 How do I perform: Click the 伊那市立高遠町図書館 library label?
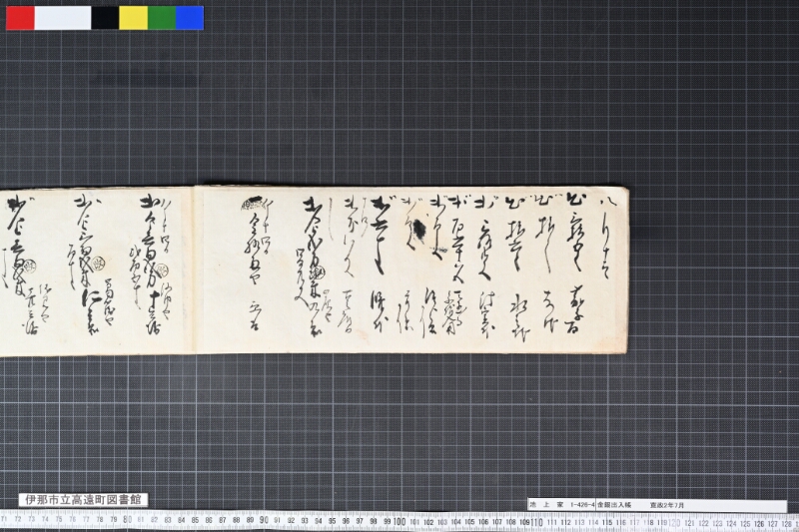click(x=83, y=500)
